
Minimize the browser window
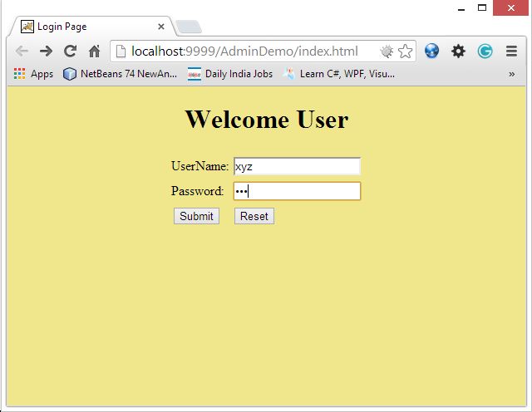(x=461, y=8)
